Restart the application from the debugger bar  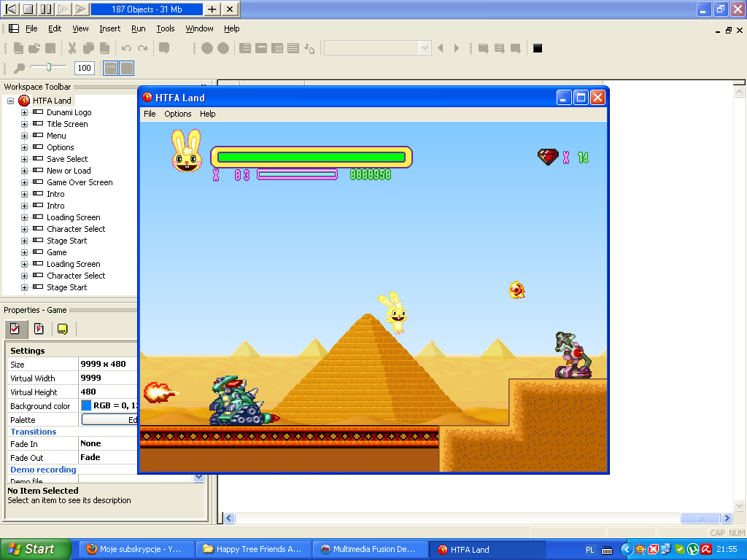(11, 9)
